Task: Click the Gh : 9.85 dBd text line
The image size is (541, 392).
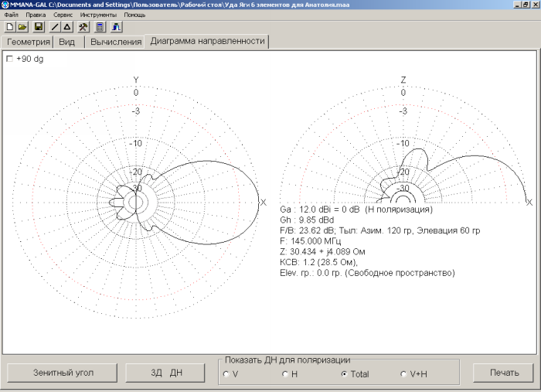Action: coord(307,220)
